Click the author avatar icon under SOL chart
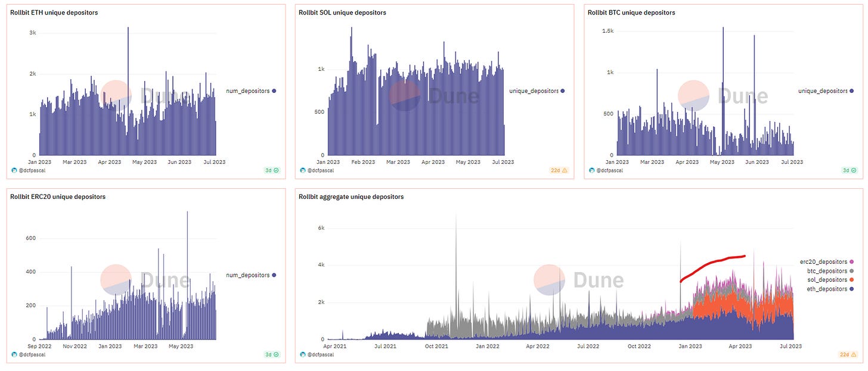This screenshot has height=371, width=868. [303, 170]
